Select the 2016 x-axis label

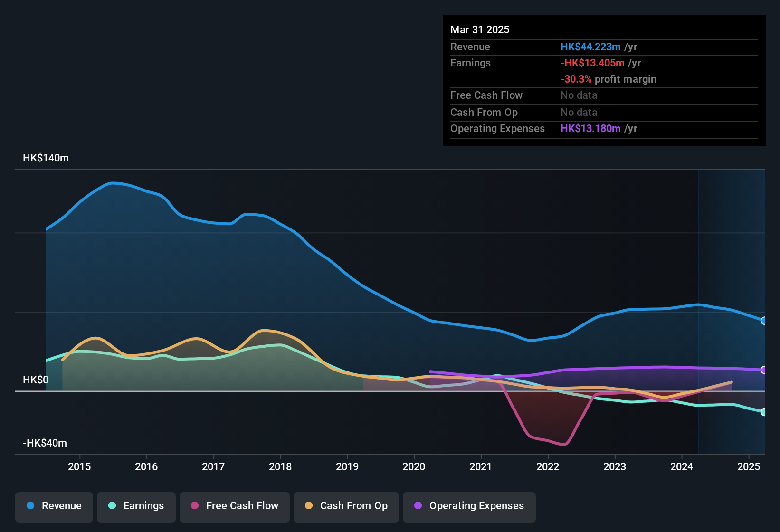pos(146,466)
